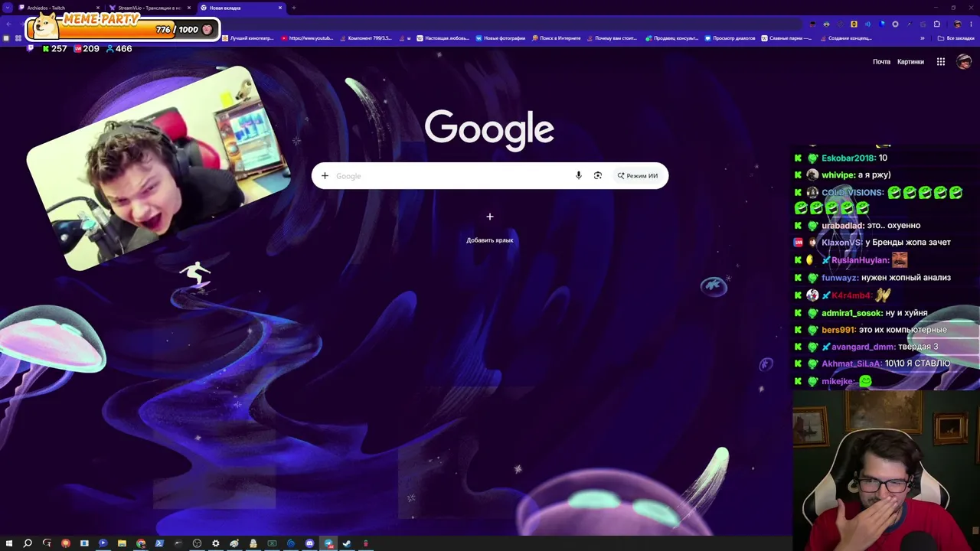Viewport: 980px width, 551px height.
Task: Open the Создание концепц bookmark
Action: (x=846, y=38)
